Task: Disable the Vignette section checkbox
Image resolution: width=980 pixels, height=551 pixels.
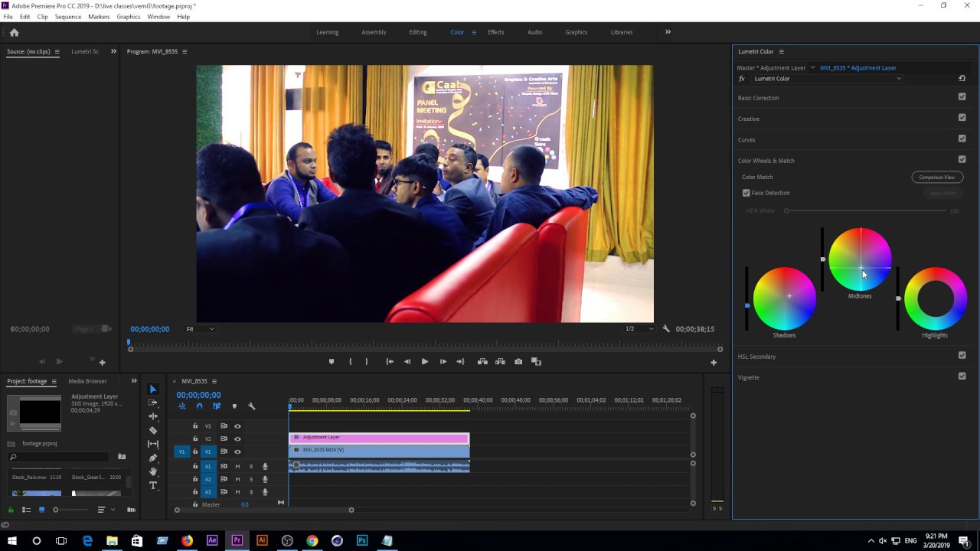Action: (962, 376)
